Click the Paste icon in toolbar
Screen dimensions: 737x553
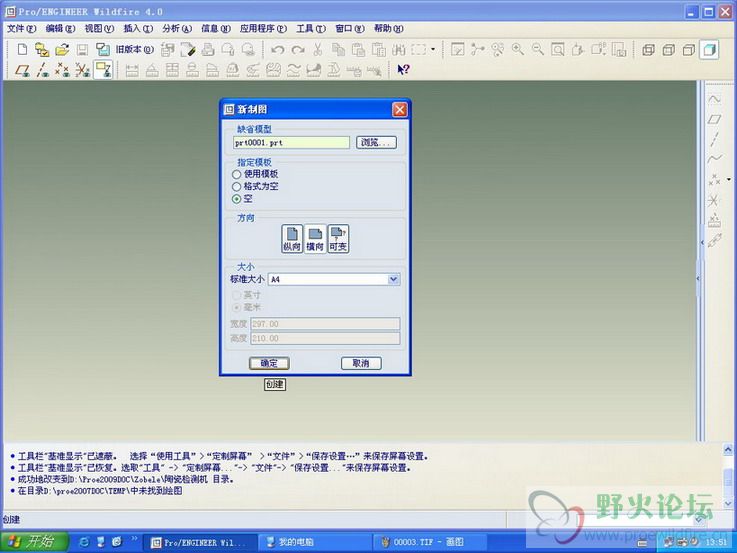(x=358, y=49)
